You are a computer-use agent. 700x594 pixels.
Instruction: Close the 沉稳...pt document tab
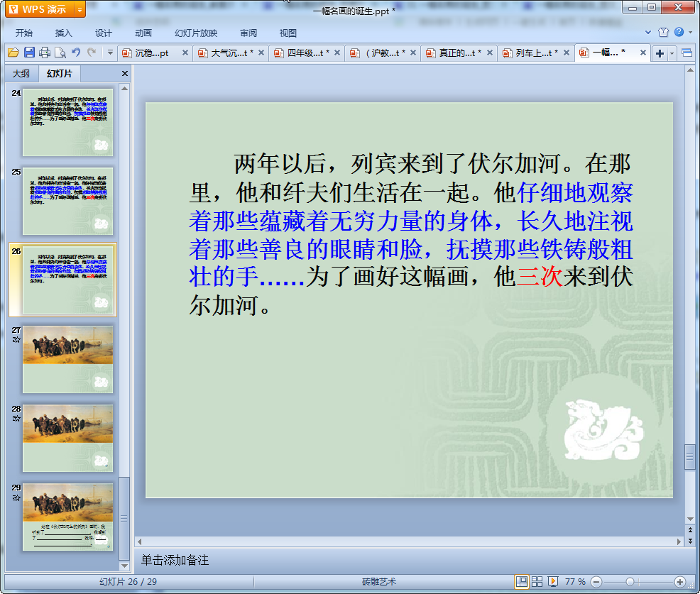(185, 53)
